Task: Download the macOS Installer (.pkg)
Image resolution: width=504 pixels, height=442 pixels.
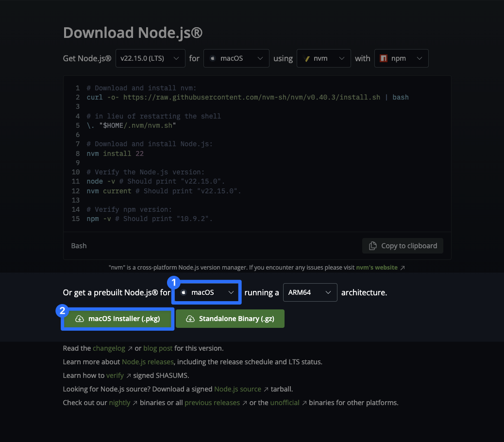Action: (x=118, y=319)
